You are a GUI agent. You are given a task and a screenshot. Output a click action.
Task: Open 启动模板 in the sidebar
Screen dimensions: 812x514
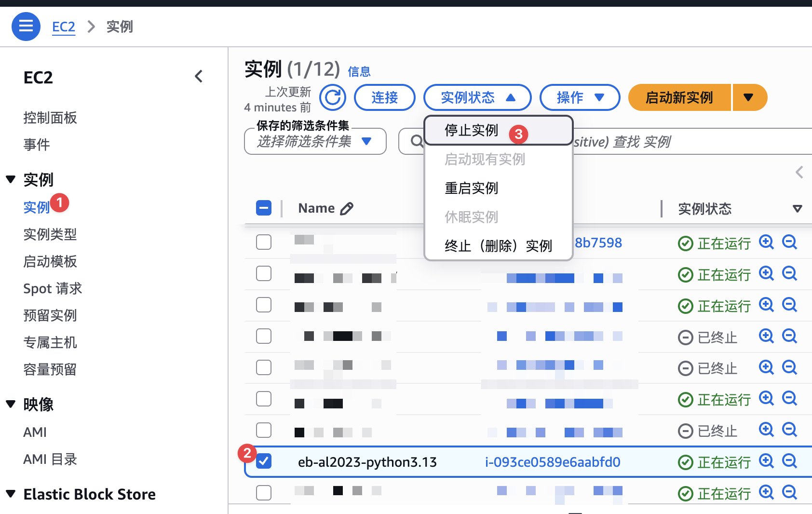50,261
